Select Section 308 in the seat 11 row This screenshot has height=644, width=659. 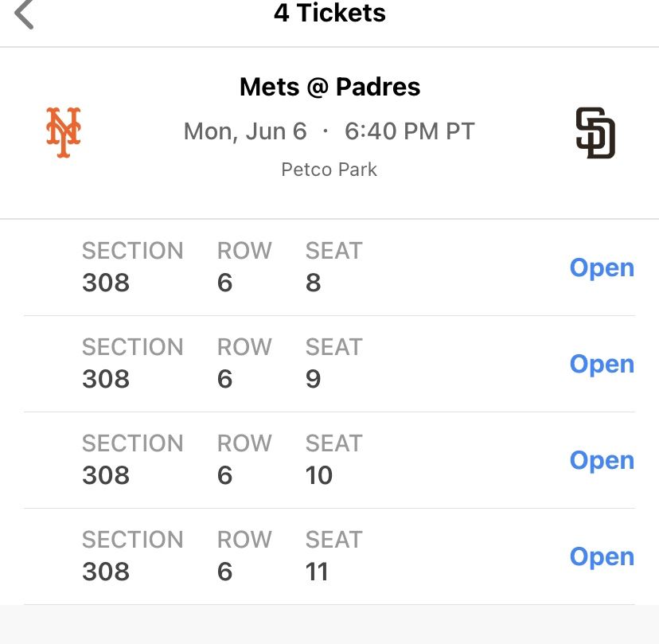tap(106, 572)
